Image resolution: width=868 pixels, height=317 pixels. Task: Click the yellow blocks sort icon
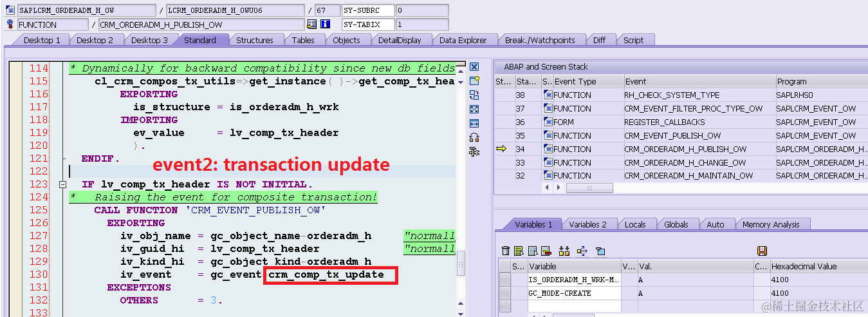564,251
